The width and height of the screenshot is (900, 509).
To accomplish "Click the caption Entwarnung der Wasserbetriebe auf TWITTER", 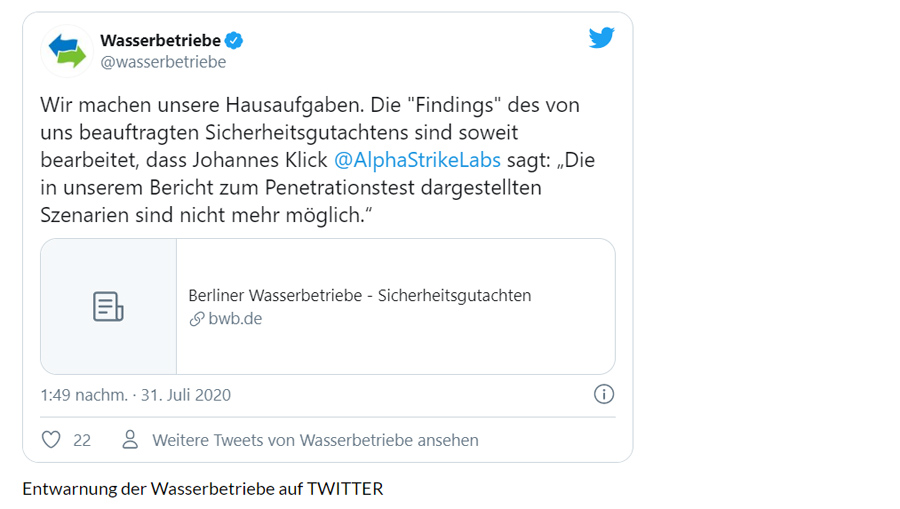I will pyautogui.click(x=203, y=489).
